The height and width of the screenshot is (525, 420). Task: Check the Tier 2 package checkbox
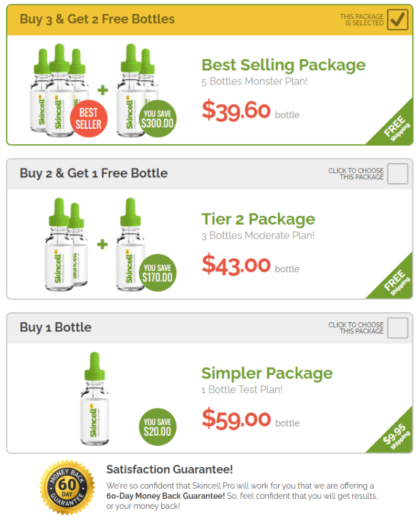tap(397, 174)
